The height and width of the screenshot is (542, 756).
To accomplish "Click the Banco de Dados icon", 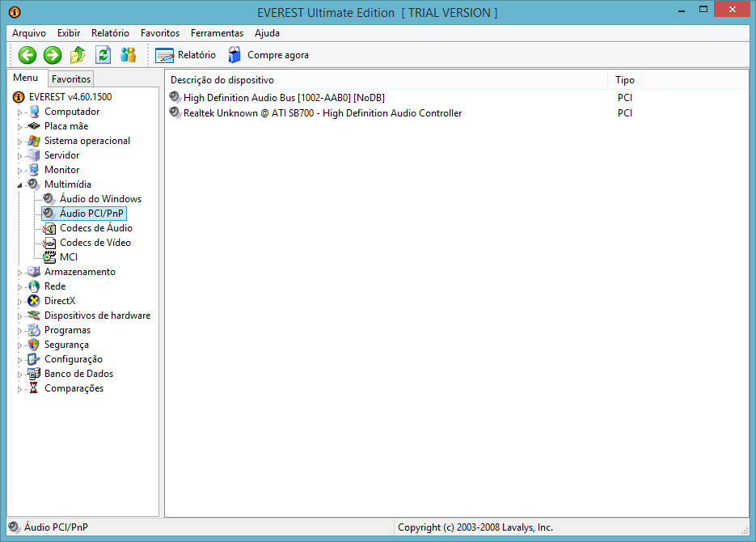I will click(x=34, y=374).
